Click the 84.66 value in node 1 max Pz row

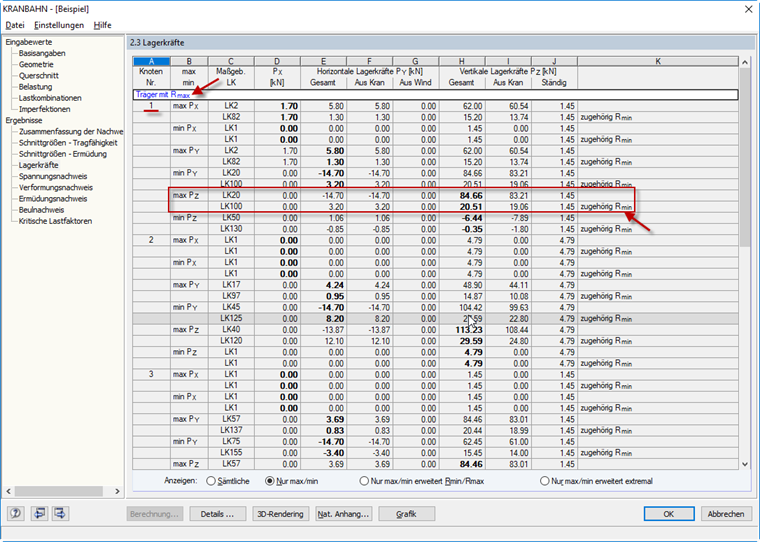[462, 195]
